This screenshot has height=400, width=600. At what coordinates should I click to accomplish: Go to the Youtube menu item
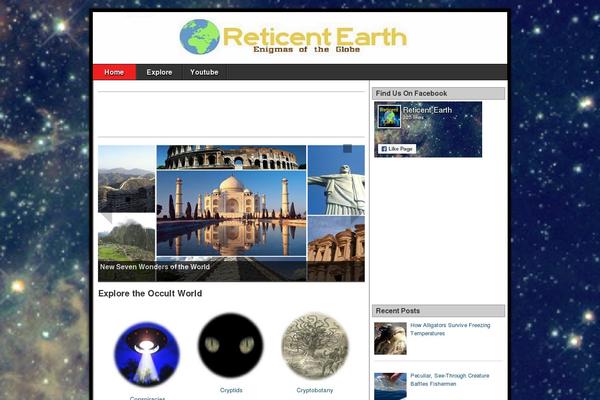point(204,72)
